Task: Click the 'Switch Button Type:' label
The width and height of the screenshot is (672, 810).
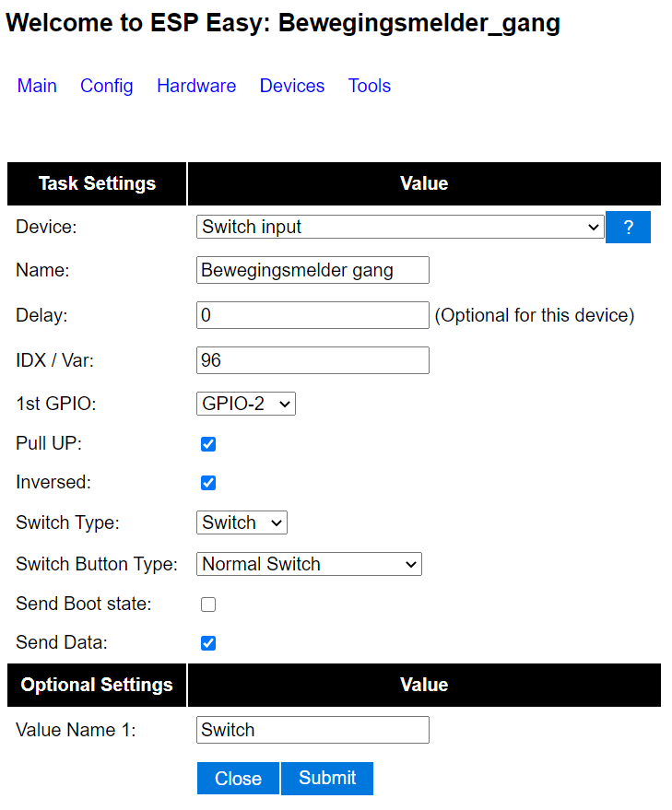Action: tap(97, 564)
